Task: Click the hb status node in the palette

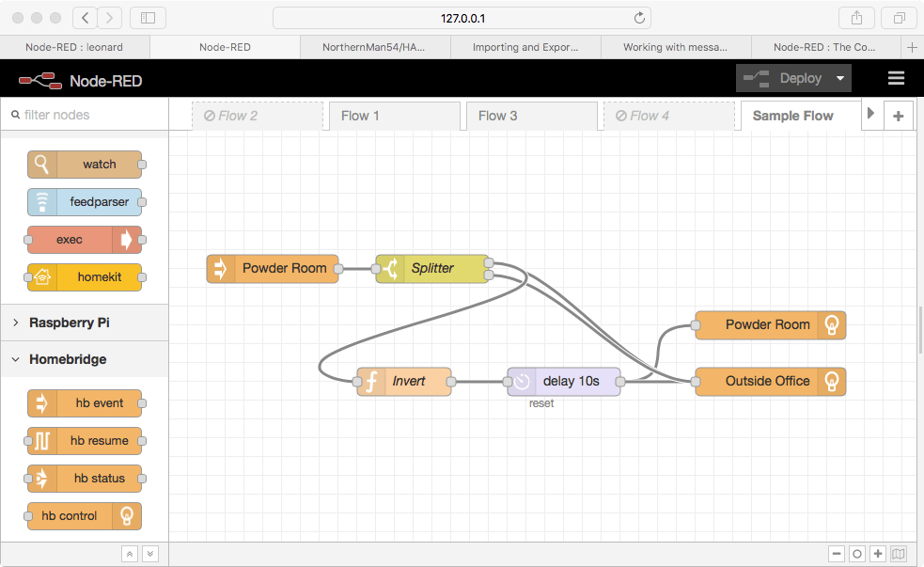Action: 84,478
